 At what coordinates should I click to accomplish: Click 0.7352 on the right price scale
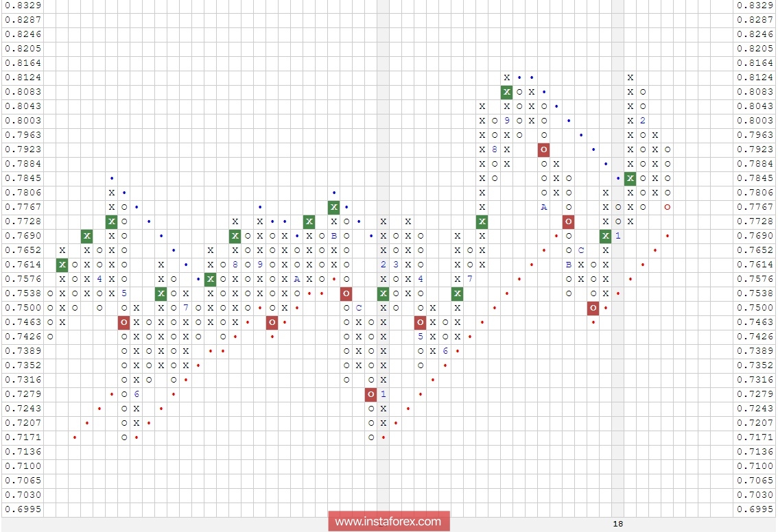pyautogui.click(x=755, y=365)
